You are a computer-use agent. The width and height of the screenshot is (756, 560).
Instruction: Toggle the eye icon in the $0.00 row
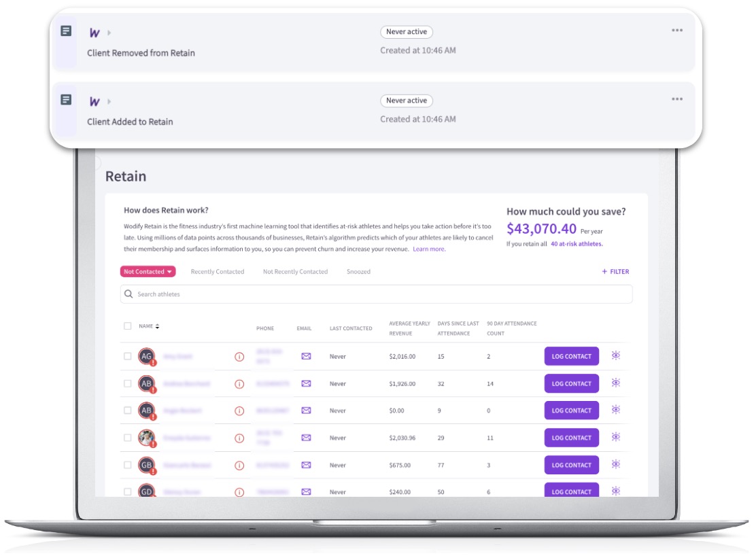[616, 410]
